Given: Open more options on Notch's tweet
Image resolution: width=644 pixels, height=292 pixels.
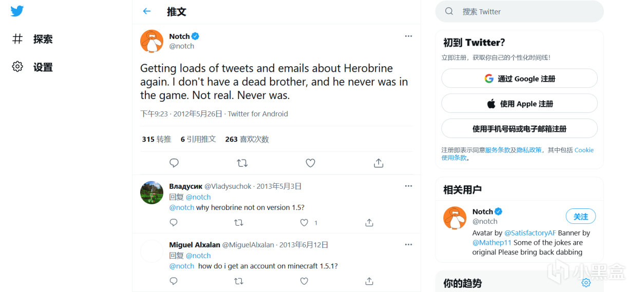Looking at the screenshot, I should click(408, 36).
